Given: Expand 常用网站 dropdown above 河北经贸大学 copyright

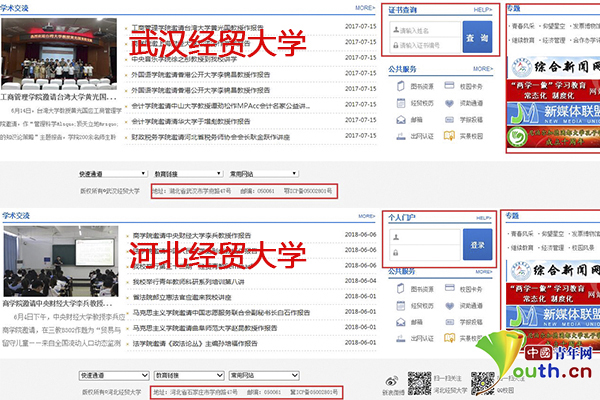Looking at the screenshot, I should click(x=264, y=376).
